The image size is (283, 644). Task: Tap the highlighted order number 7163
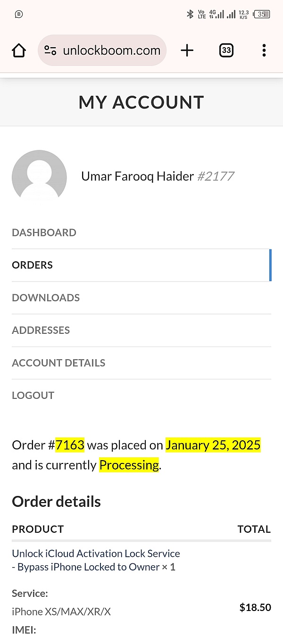coord(70,445)
